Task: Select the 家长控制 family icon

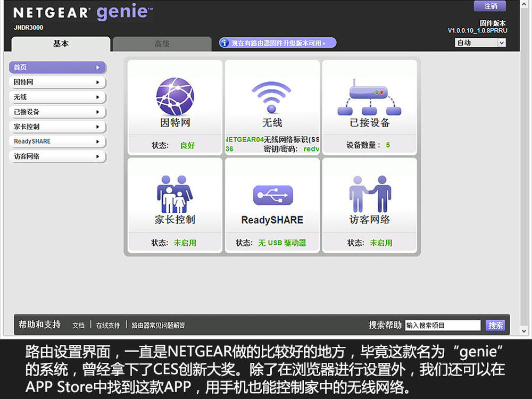Action: coord(174,194)
